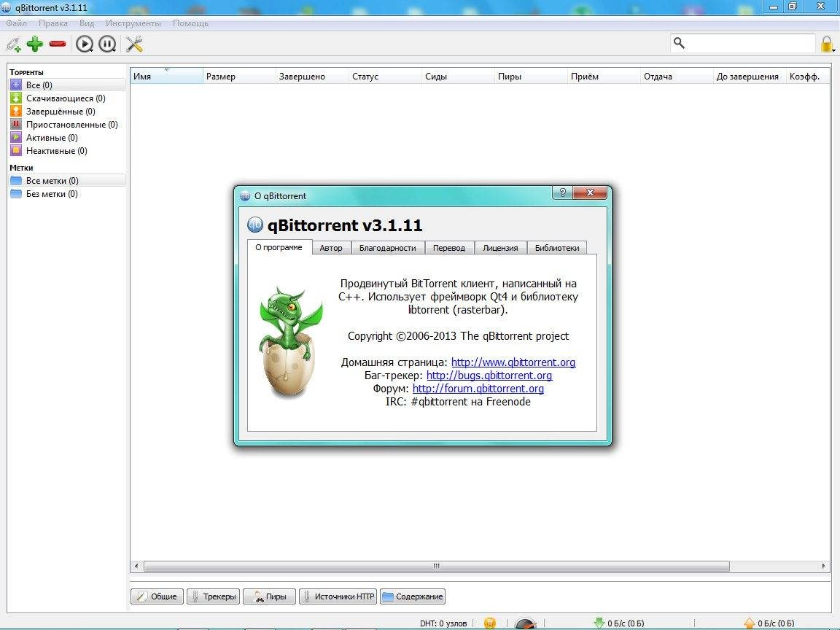
Task: Click the pause toolbar icon
Action: pos(107,44)
